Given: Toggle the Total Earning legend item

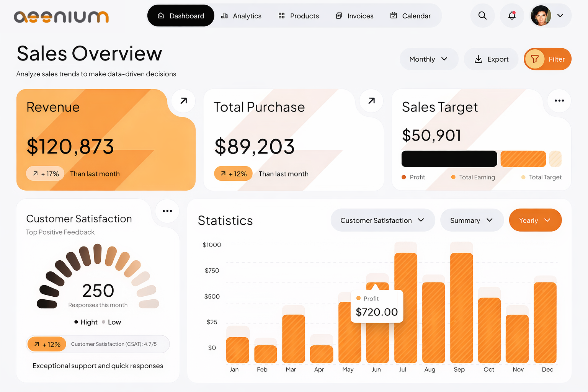Looking at the screenshot, I should (473, 177).
